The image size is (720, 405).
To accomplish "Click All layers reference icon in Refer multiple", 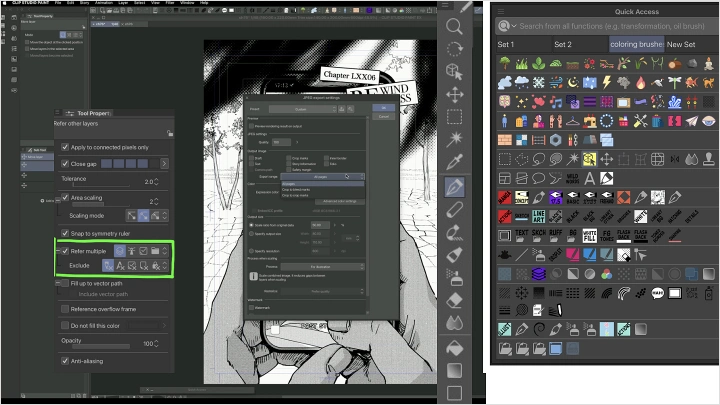I will click(x=119, y=251).
